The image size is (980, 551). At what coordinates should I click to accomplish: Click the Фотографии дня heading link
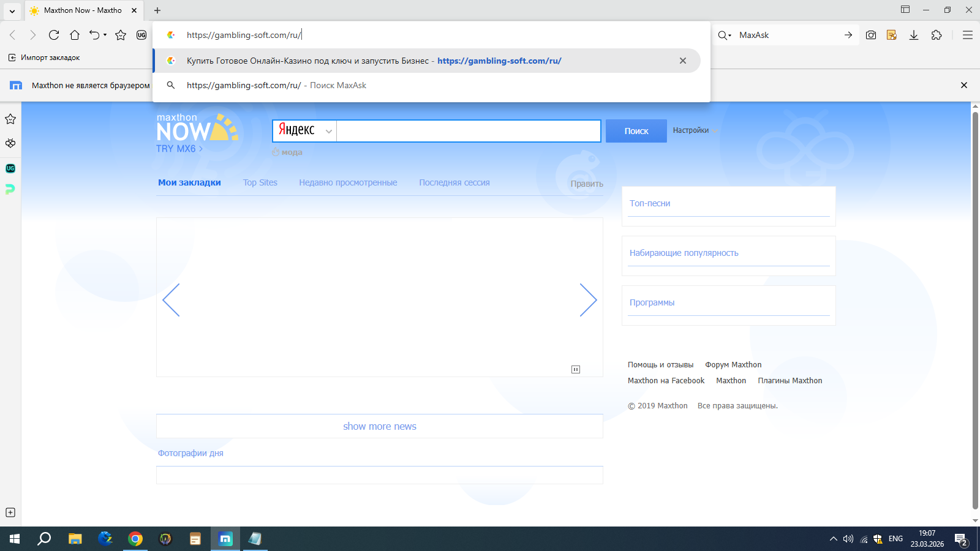(190, 453)
